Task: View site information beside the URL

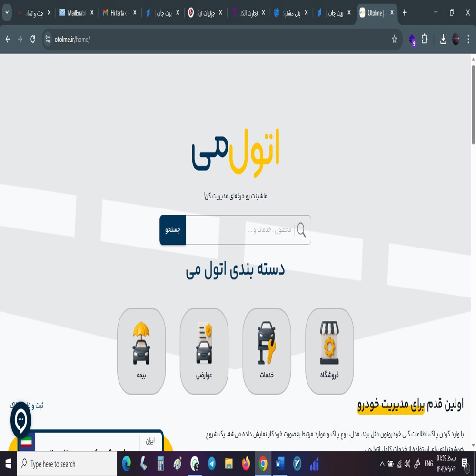Action: (48, 40)
